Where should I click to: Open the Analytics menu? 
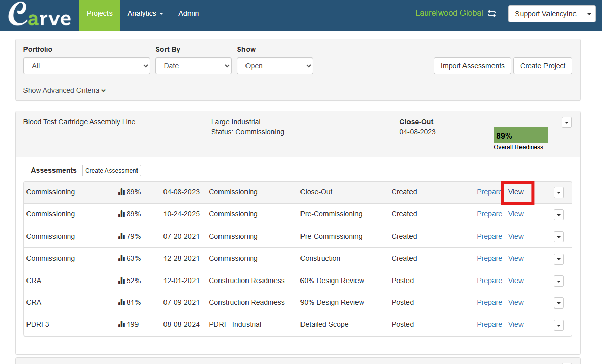pyautogui.click(x=145, y=14)
